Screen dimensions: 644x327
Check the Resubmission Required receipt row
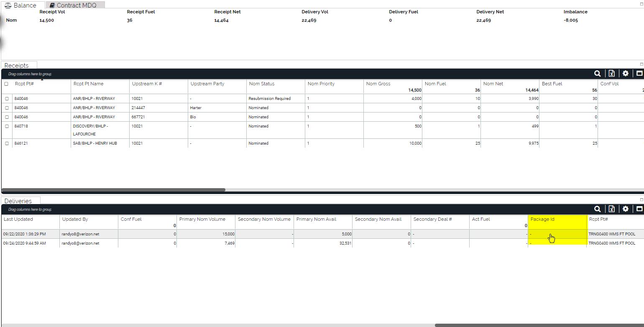[x=7, y=99]
